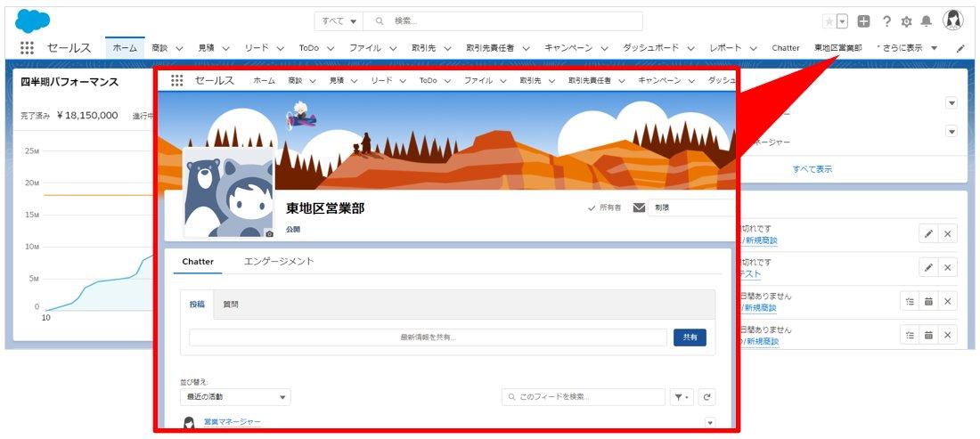Image resolution: width=980 pixels, height=439 pixels.
Task: Open the App Launcher inside the red-framed group page
Action: tap(177, 80)
